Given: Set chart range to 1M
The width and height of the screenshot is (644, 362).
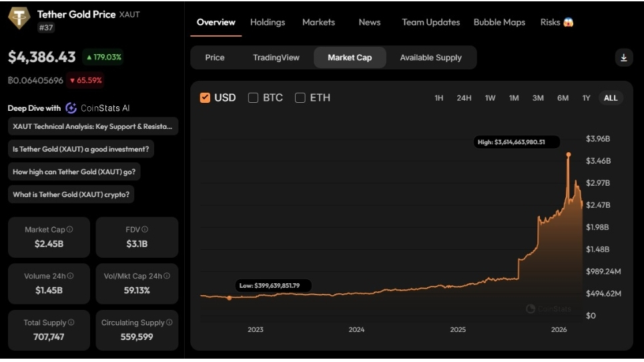Looking at the screenshot, I should [514, 98].
